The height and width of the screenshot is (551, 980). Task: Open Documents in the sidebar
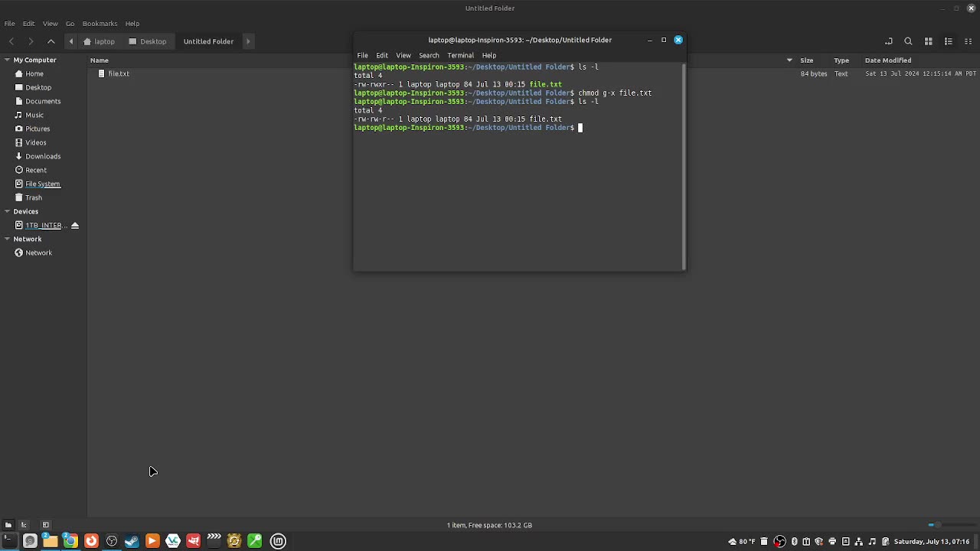43,101
